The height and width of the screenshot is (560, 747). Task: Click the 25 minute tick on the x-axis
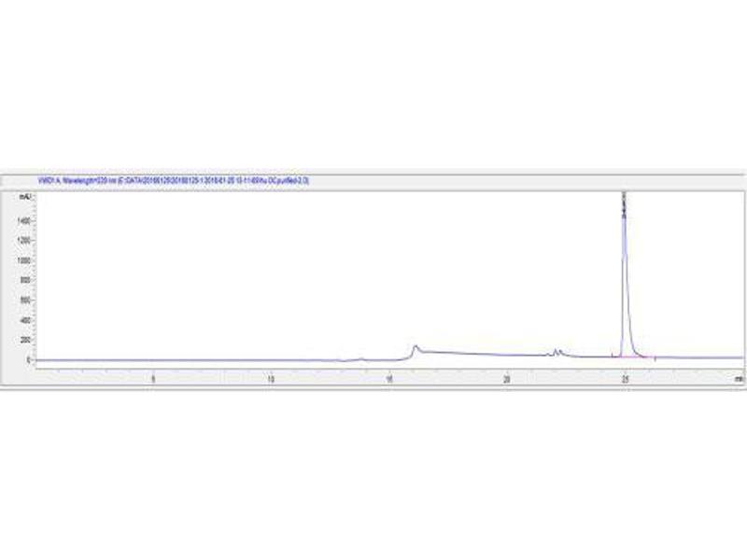click(625, 379)
